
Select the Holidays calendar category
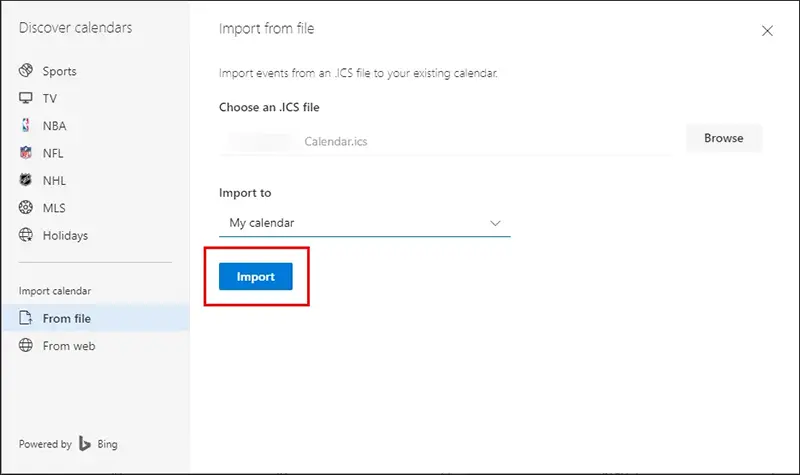[x=65, y=236]
